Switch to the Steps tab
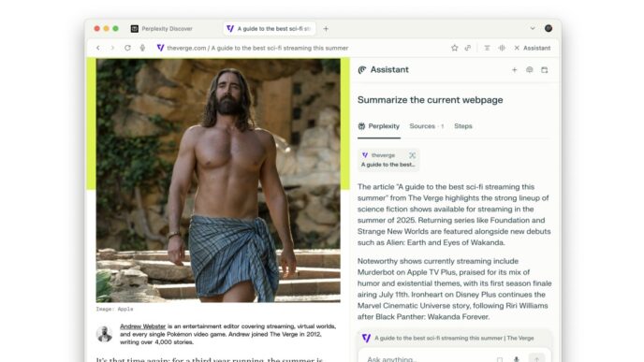 (x=462, y=126)
